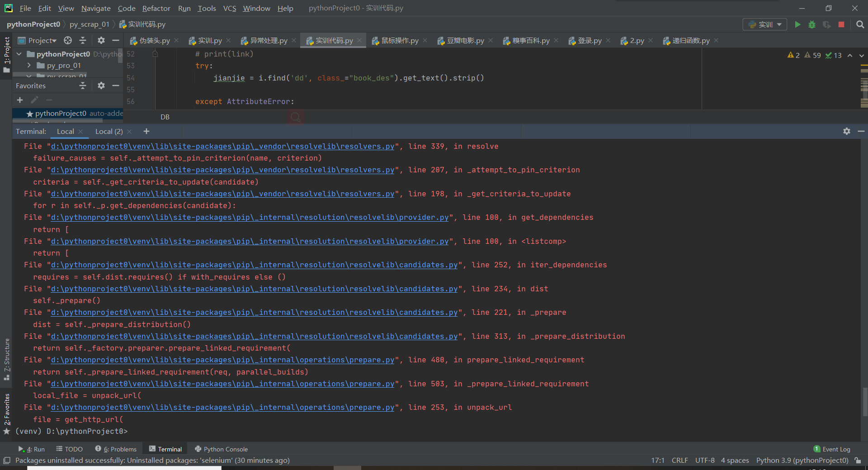Hide the Project panel minus button

[116, 40]
